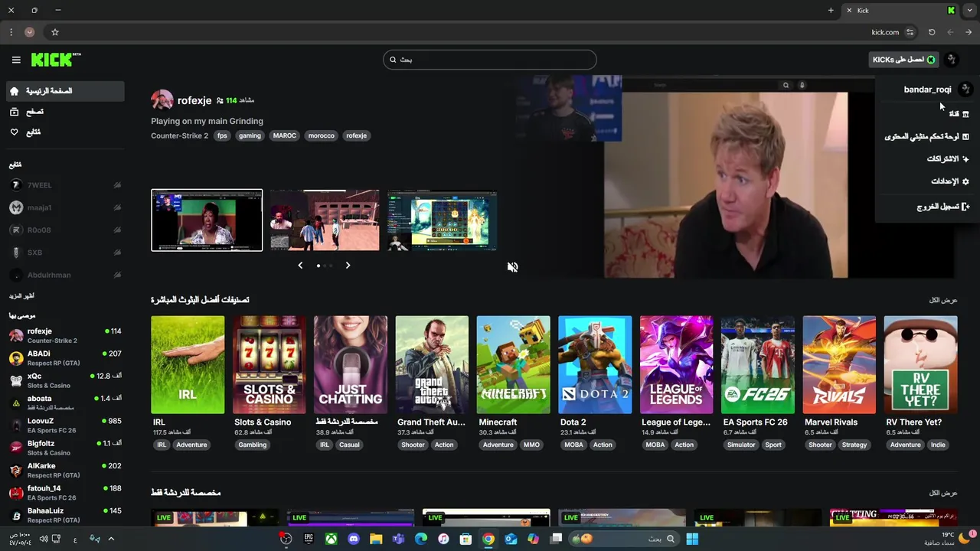Open Abdulrhman channel in sidebar

64,275
